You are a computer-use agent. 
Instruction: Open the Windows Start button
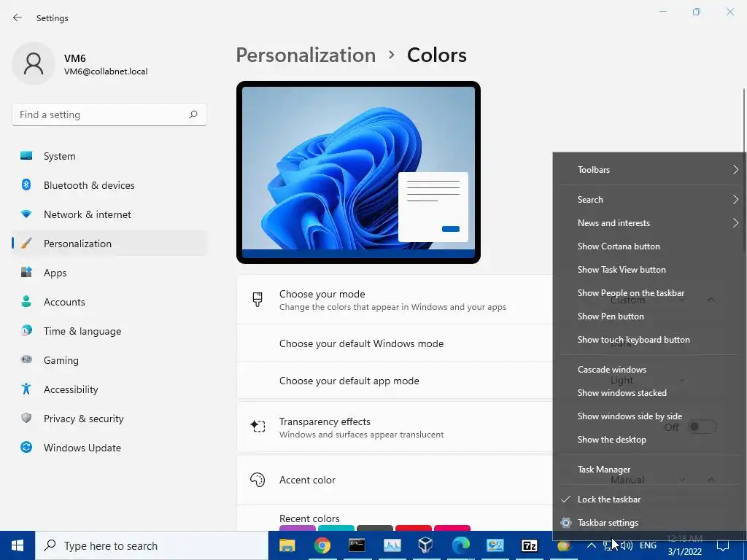[18, 545]
